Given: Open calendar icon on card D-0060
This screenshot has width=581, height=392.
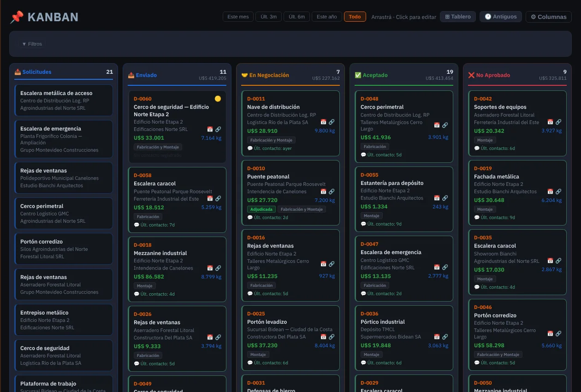Looking at the screenshot, I should 210,129.
